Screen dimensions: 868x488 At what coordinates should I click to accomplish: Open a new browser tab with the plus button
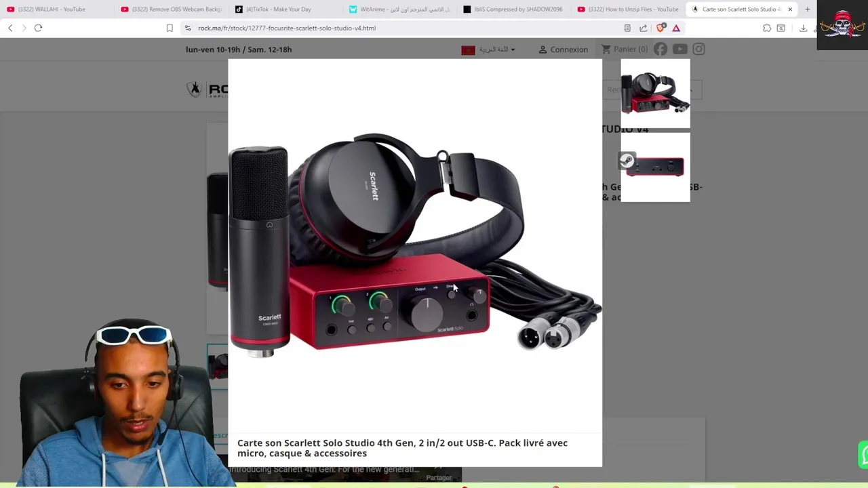click(x=807, y=9)
